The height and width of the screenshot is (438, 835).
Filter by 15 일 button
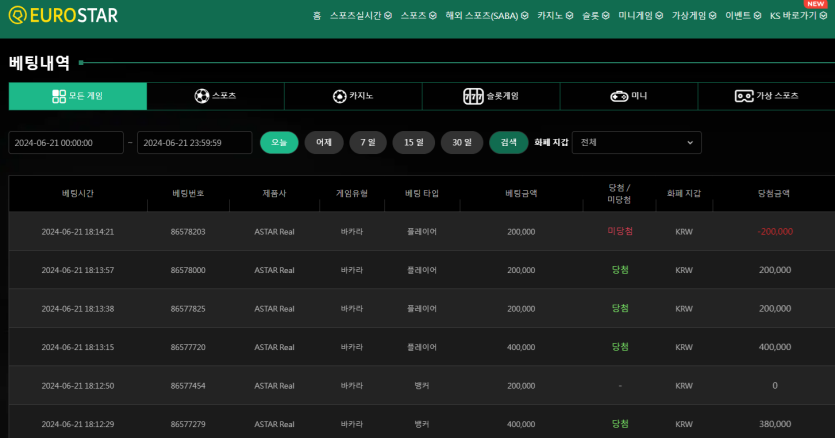point(414,143)
